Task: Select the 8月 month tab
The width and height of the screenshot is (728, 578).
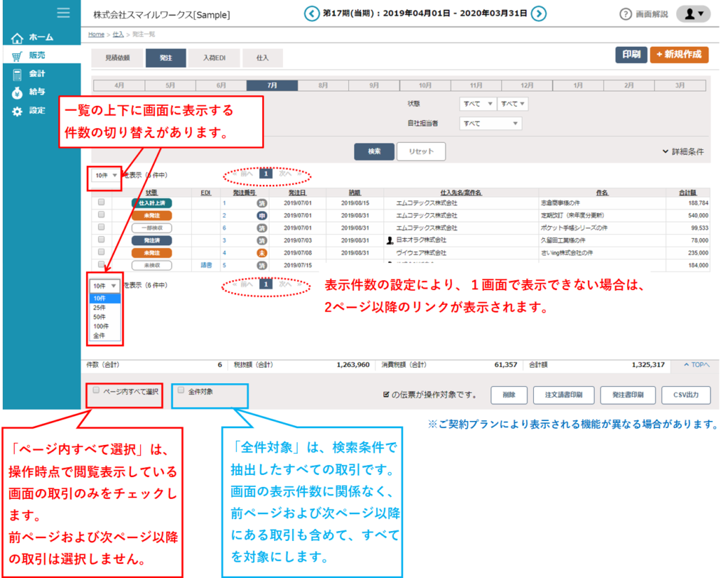Action: point(323,85)
